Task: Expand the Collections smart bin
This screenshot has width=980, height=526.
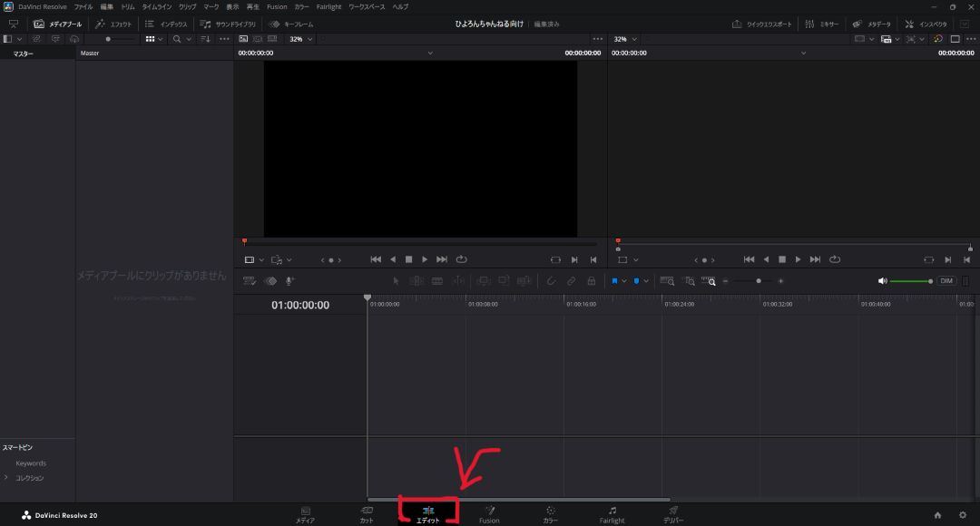Action: click(x=6, y=478)
